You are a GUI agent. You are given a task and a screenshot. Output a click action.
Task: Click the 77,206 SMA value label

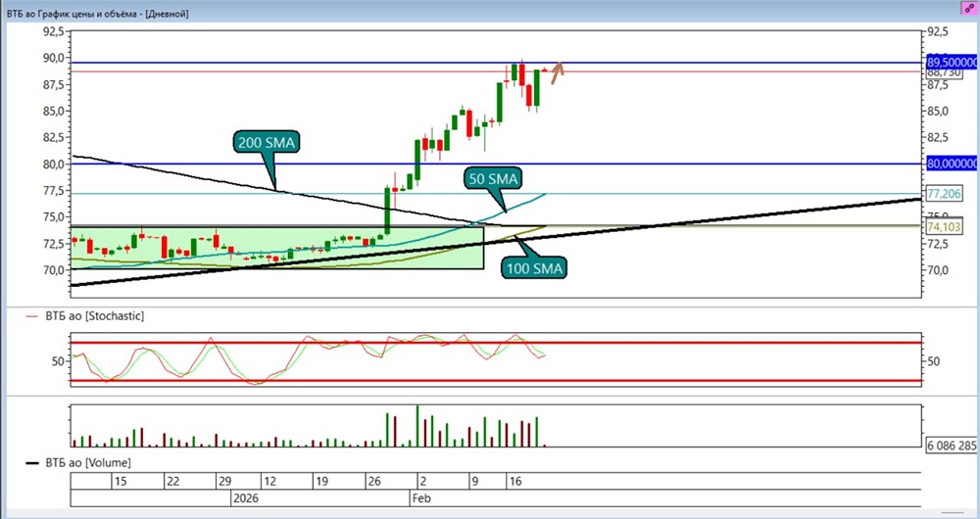click(944, 194)
